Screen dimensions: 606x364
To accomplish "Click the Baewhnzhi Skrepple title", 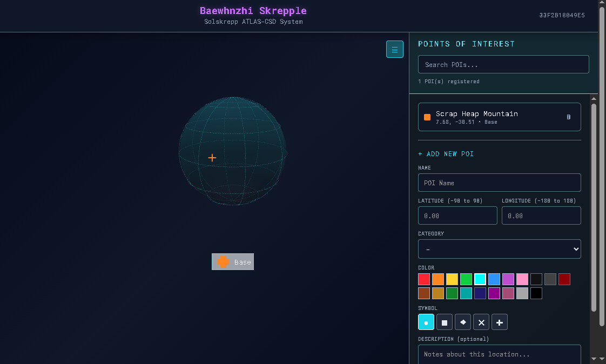I will coord(253,10).
